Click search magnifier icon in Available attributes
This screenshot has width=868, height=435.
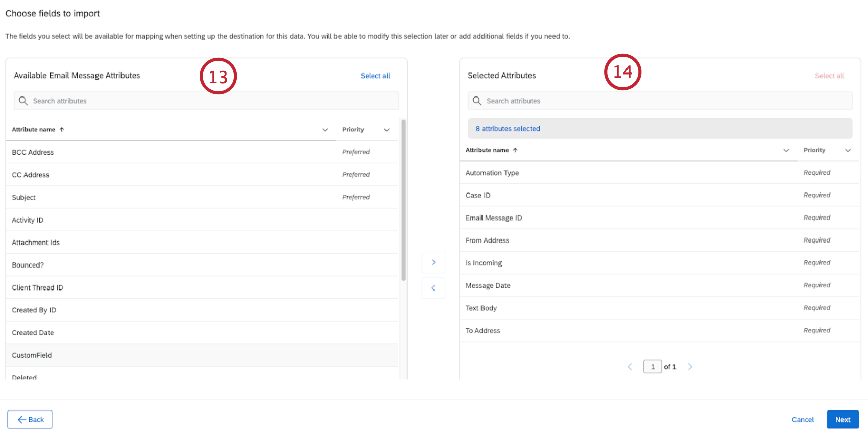(23, 101)
